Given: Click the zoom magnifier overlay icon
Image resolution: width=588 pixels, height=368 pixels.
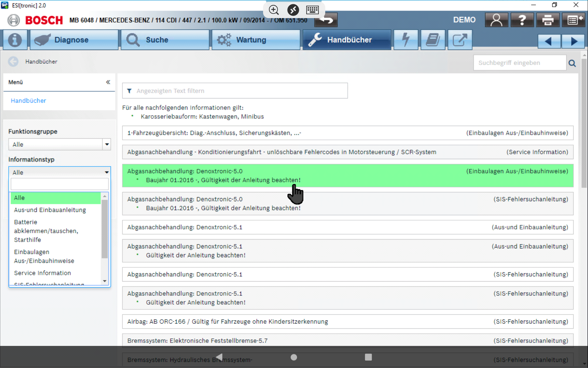Looking at the screenshot, I should tap(274, 10).
